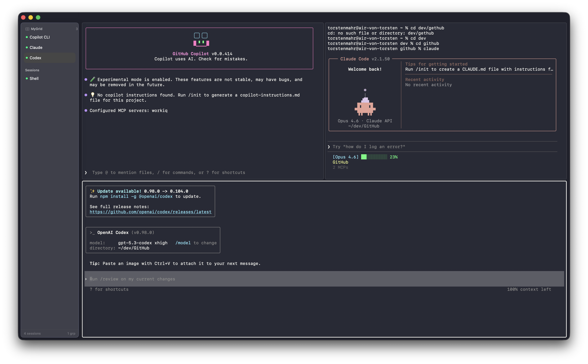Open the Claude session from the sidebar
Image resolution: width=588 pixels, height=364 pixels.
pos(36,47)
